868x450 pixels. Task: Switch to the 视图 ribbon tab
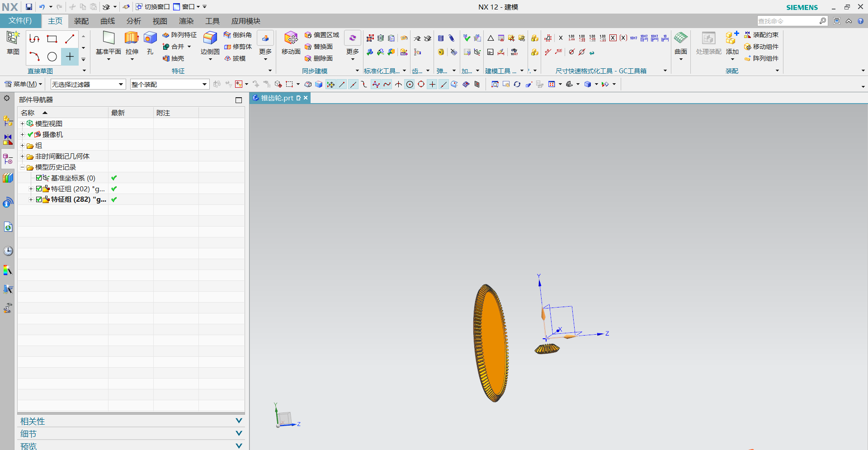160,21
